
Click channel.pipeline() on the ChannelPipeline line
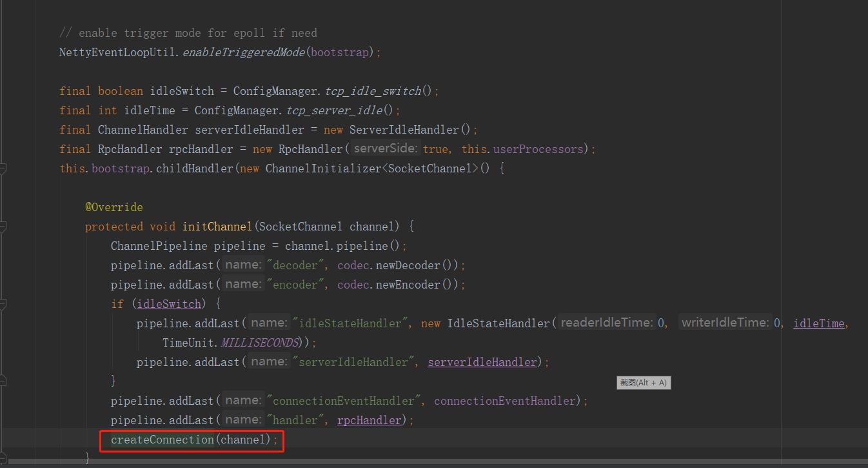(343, 246)
